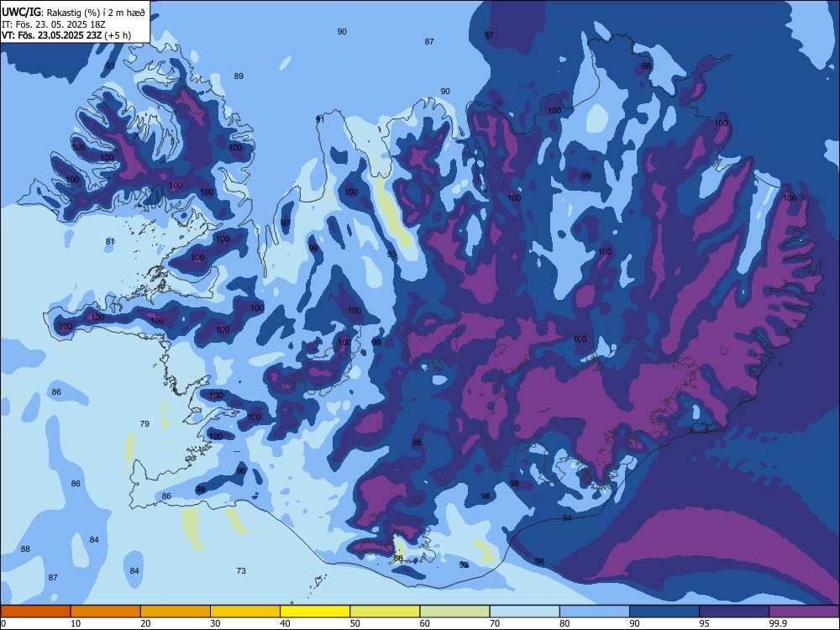Select the light blue 80–90 legend swatch
The height and width of the screenshot is (630, 840).
pos(594,612)
